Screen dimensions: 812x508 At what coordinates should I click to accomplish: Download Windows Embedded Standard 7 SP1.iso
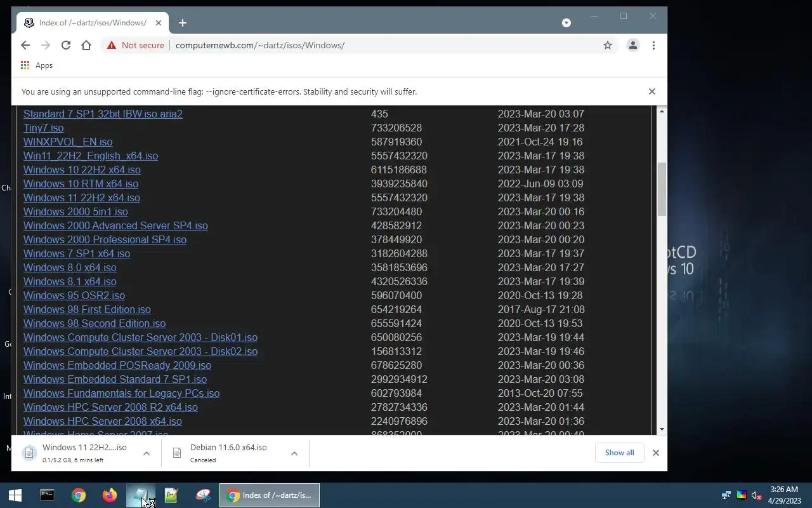(x=115, y=379)
